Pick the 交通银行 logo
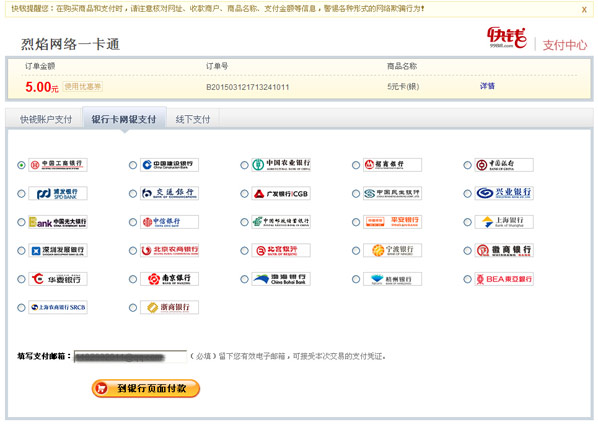 169,193
